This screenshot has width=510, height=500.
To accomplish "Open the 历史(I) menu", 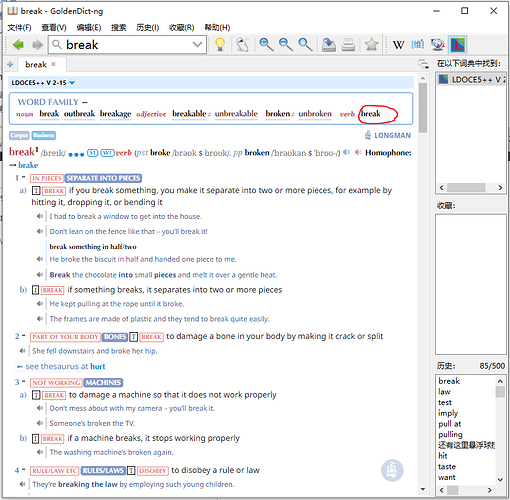I will click(147, 27).
